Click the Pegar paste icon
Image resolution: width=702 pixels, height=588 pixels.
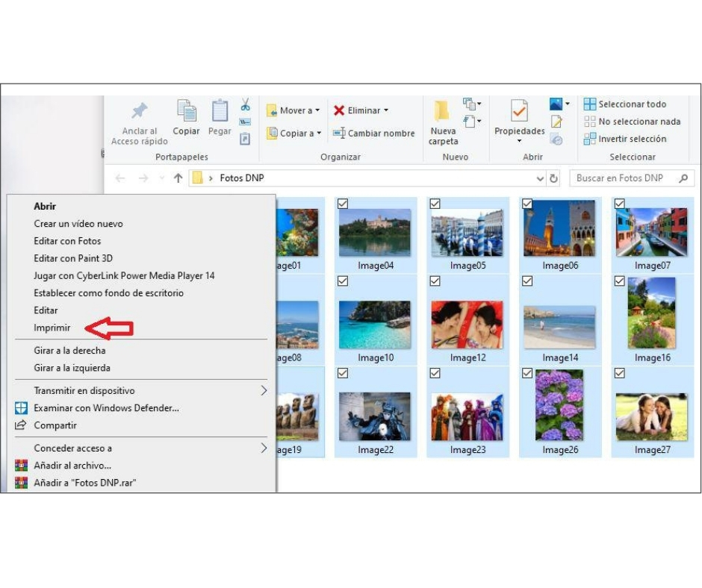[220, 112]
